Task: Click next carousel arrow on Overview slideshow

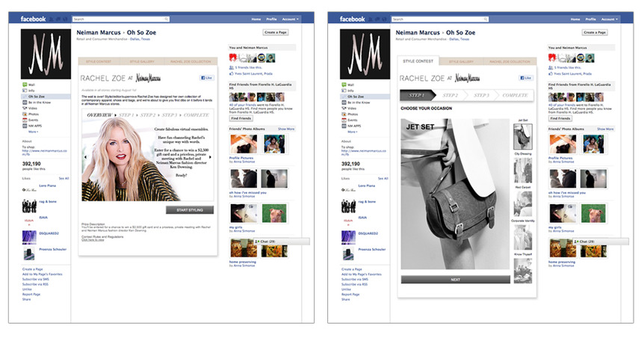Action: point(210,157)
